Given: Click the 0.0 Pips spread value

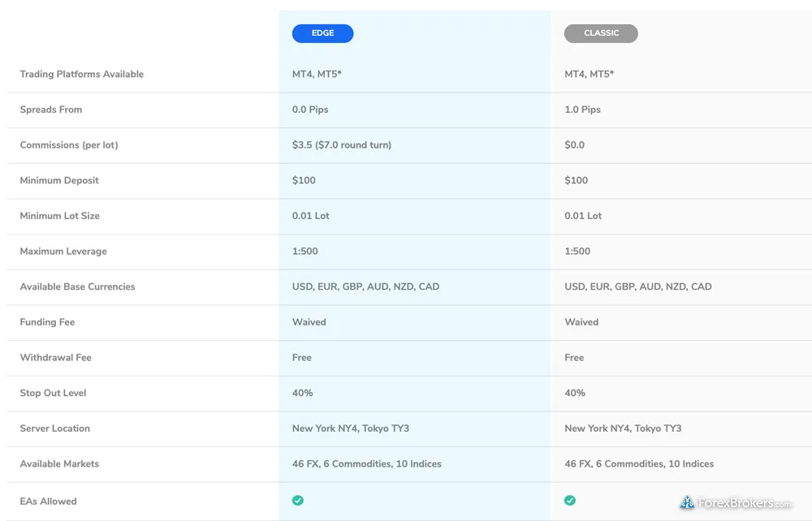Looking at the screenshot, I should tap(310, 110).
